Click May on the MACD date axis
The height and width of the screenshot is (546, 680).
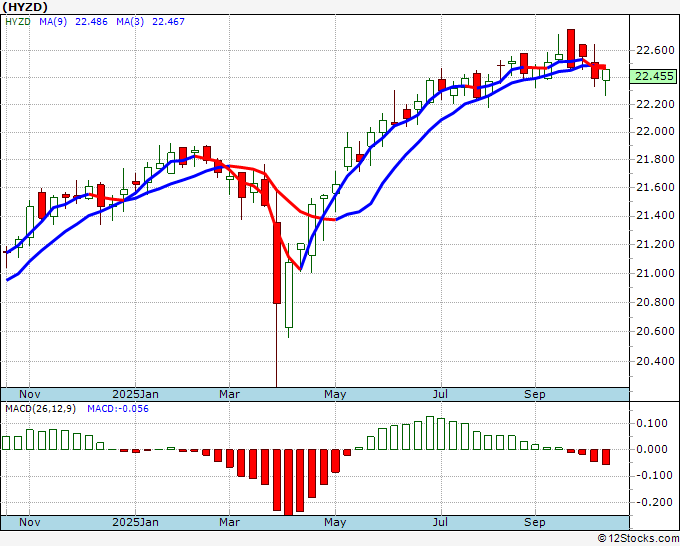[x=335, y=522]
